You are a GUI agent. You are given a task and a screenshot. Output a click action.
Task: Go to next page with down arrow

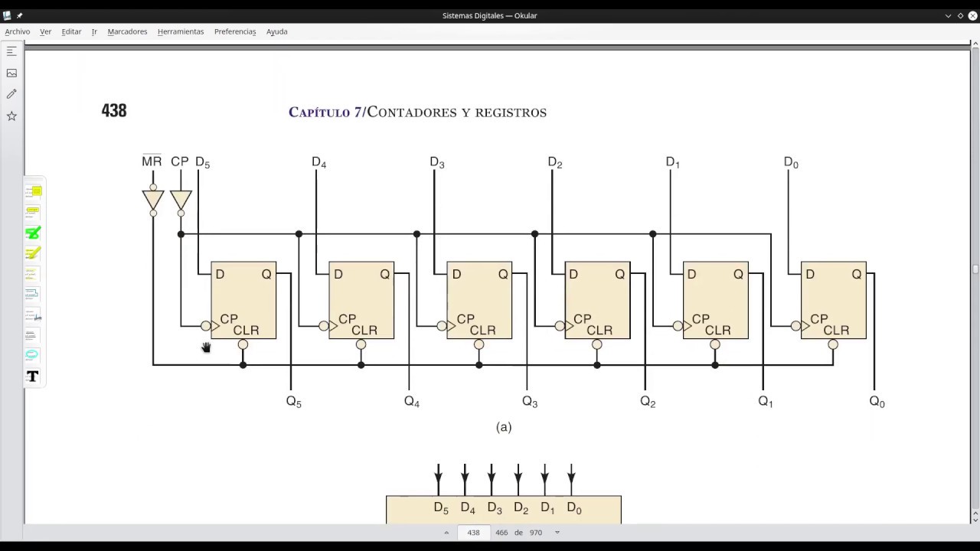557,533
